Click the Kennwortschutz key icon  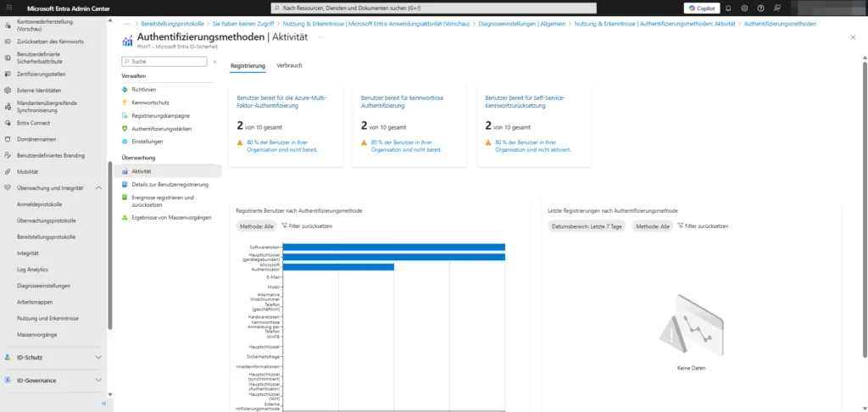(x=125, y=102)
